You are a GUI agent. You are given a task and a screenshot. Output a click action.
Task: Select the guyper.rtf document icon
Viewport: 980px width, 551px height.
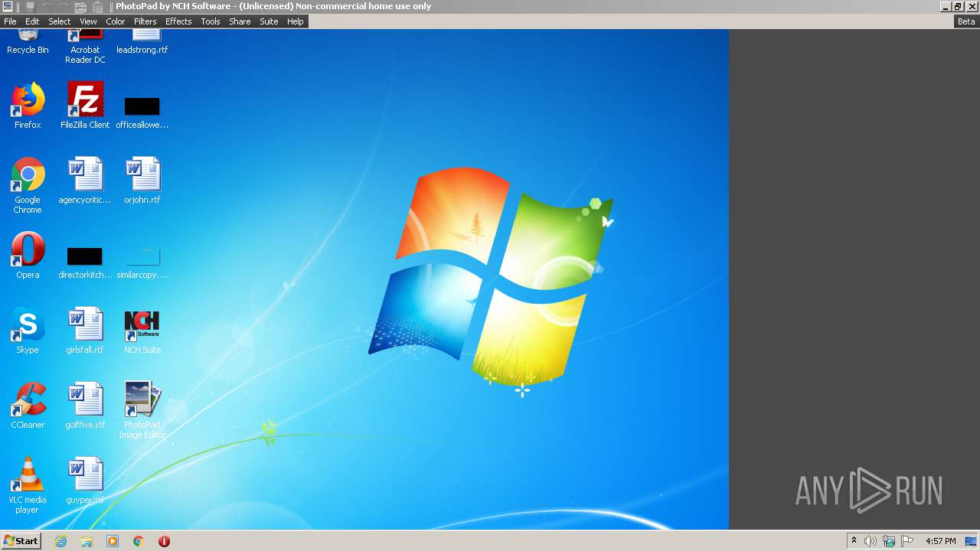point(85,481)
